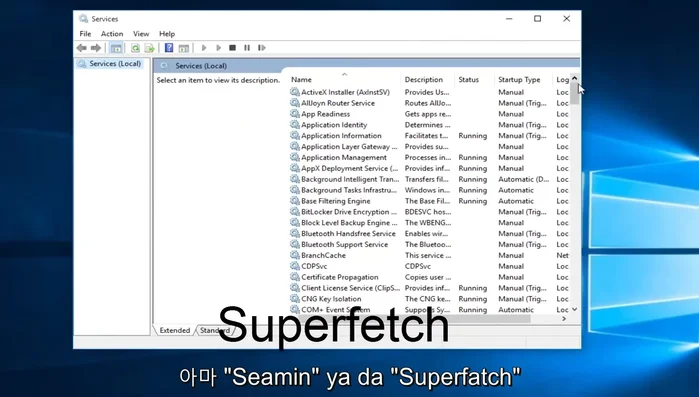699x397 pixels.
Task: Select BitLocker Drive Encryption service name
Action: click(x=349, y=212)
